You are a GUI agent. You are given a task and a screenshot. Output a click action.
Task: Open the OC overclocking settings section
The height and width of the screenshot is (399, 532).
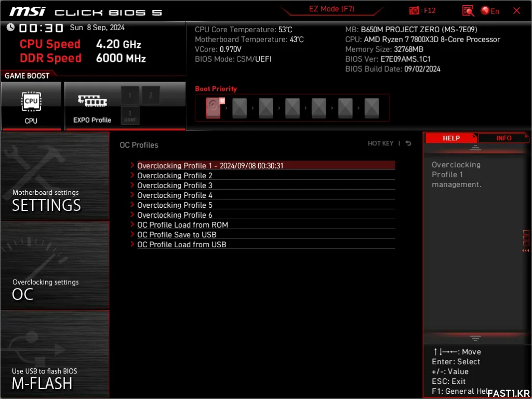pyautogui.click(x=55, y=265)
